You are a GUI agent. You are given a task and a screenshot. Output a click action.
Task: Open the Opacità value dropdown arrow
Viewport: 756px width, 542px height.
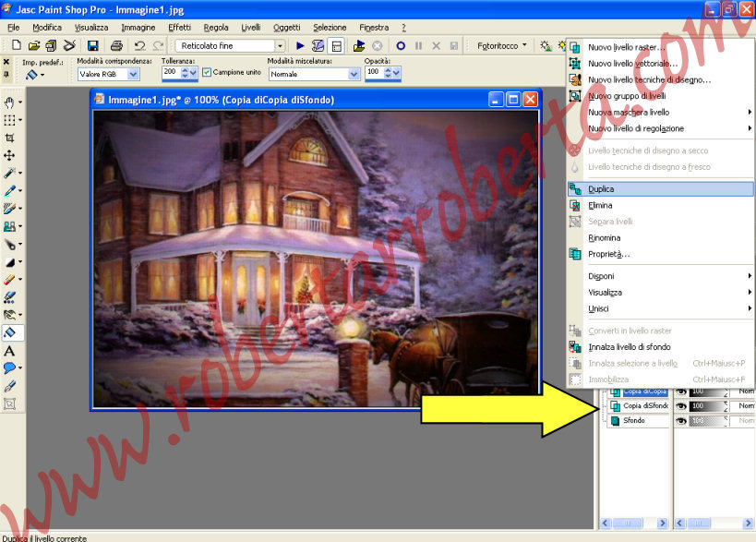(396, 72)
